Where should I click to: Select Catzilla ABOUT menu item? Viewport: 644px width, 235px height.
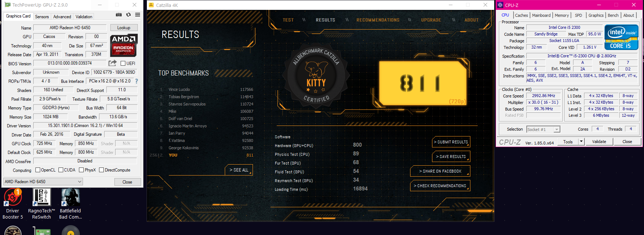click(471, 20)
